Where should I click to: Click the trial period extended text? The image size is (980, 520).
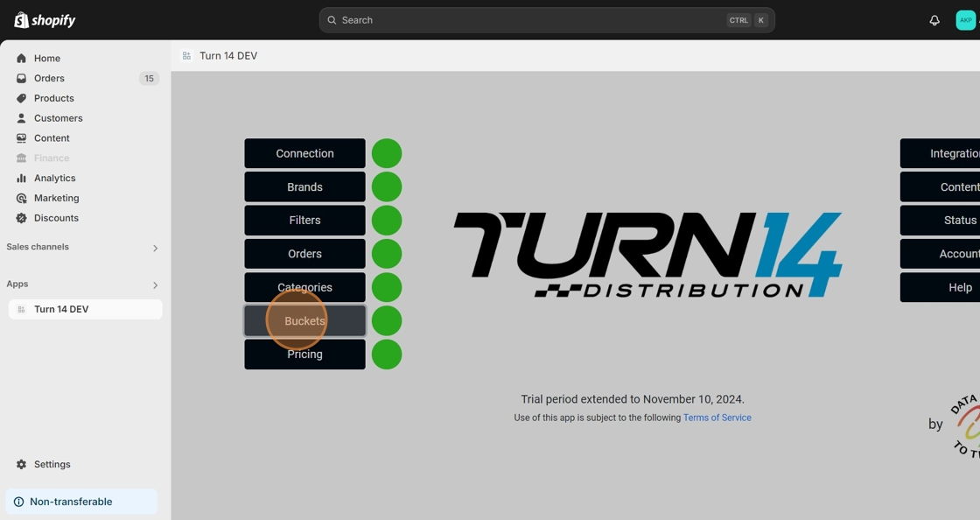pyautogui.click(x=633, y=399)
